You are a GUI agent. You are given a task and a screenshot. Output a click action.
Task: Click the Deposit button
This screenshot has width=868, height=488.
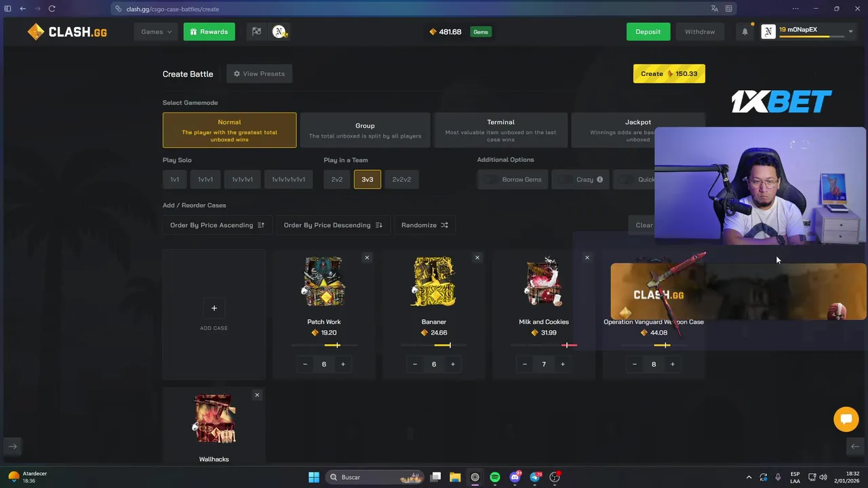click(648, 32)
